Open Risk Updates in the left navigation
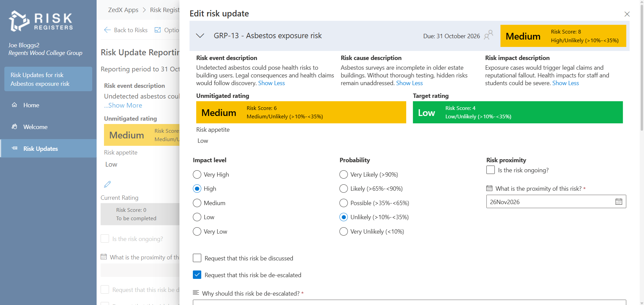Image resolution: width=644 pixels, height=305 pixels. coord(48,148)
